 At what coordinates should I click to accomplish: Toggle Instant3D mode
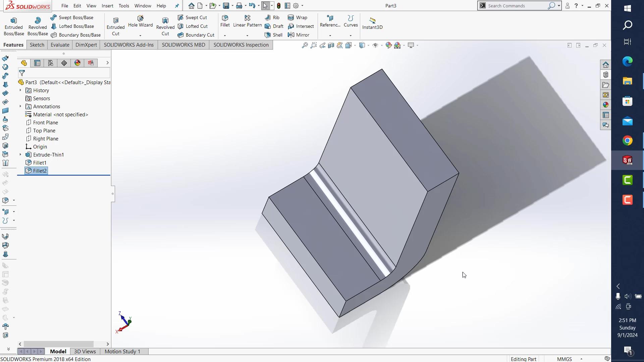pos(372,23)
